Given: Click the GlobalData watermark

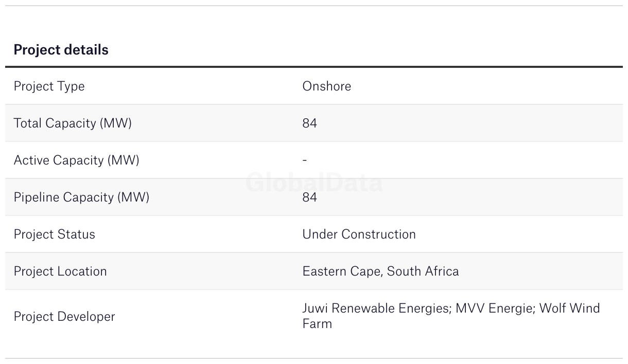Looking at the screenshot, I should (x=314, y=183).
